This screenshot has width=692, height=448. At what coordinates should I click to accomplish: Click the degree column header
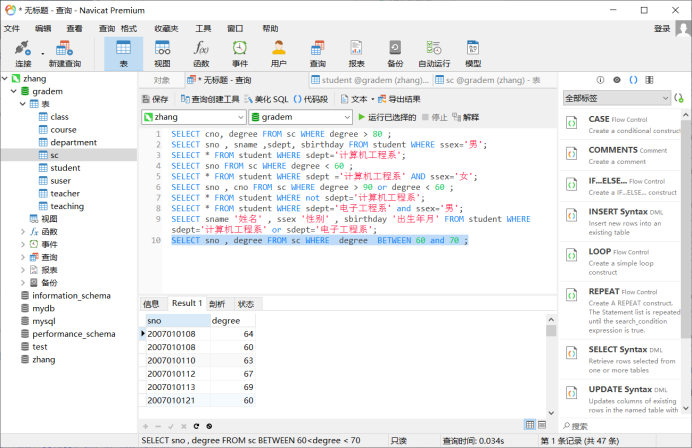click(232, 320)
